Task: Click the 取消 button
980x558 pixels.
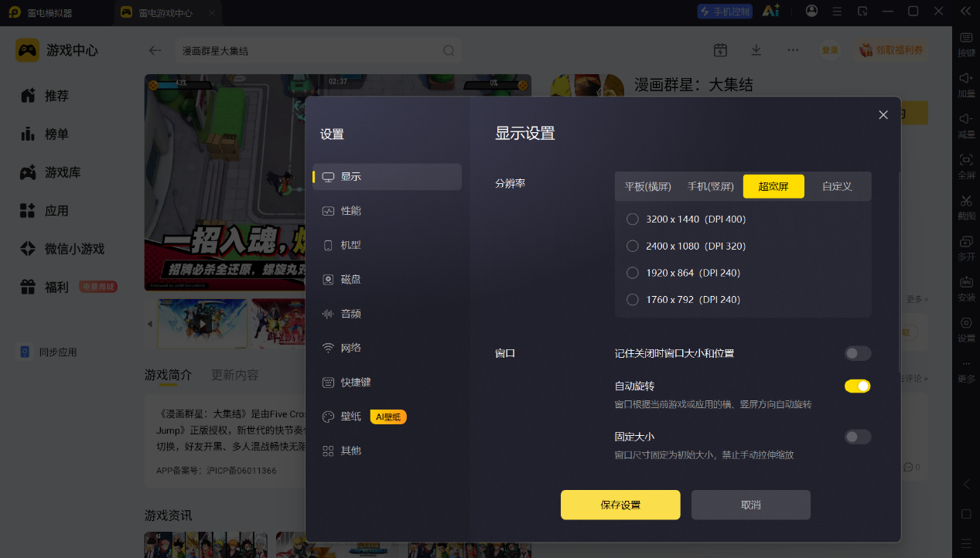Action: coord(750,505)
